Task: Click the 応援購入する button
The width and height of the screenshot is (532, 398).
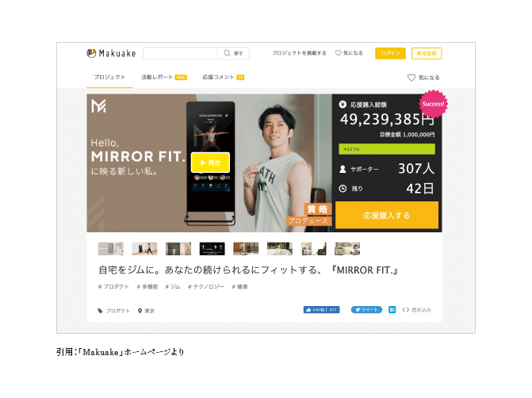Action: click(x=387, y=215)
